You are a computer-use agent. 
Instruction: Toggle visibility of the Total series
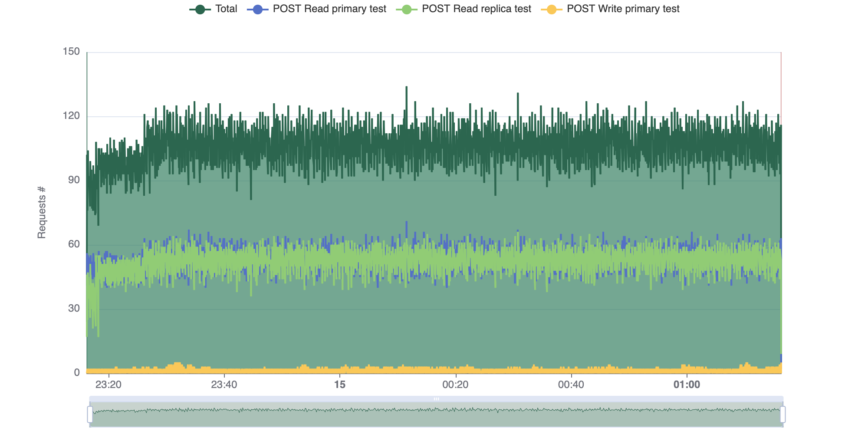coord(225,8)
